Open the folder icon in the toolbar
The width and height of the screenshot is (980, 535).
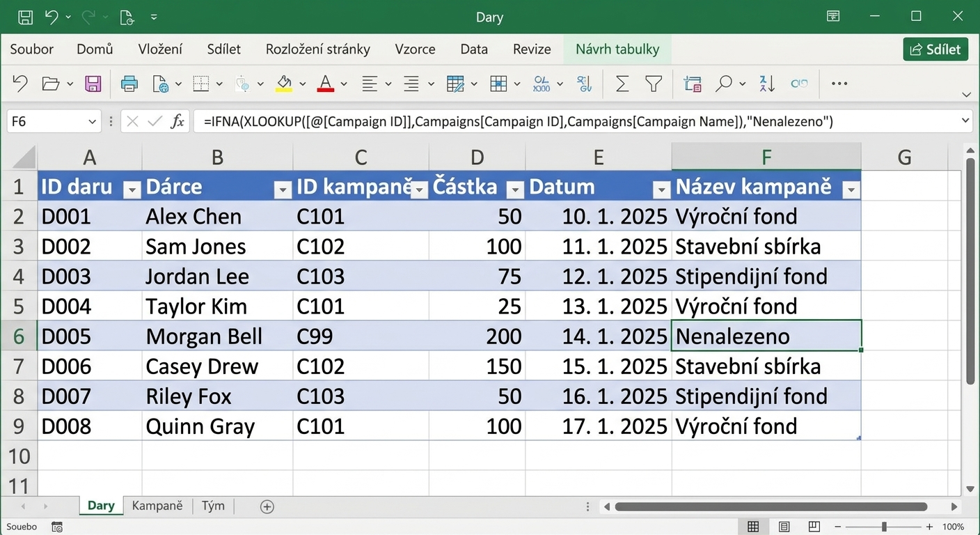point(50,84)
